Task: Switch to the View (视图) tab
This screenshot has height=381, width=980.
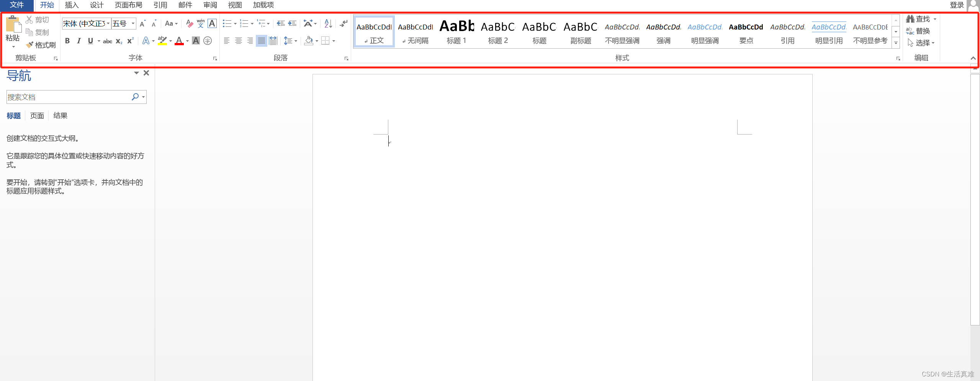Action: click(235, 5)
